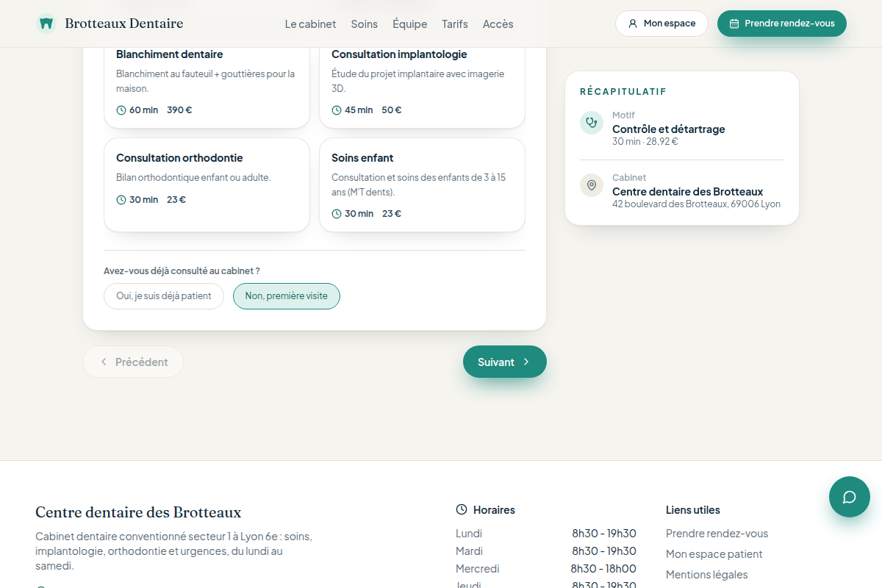Image resolution: width=882 pixels, height=588 pixels.
Task: Select 'Non, première visite' option
Action: [x=287, y=296]
